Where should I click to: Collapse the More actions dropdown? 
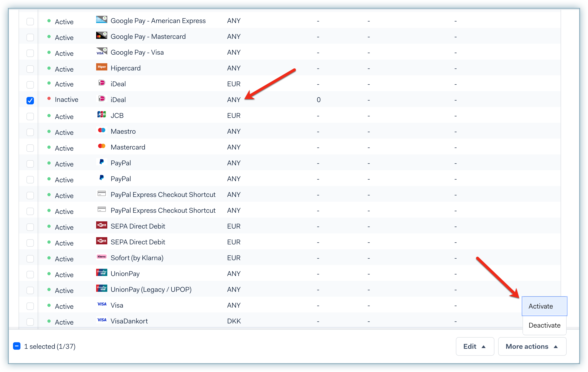532,346
